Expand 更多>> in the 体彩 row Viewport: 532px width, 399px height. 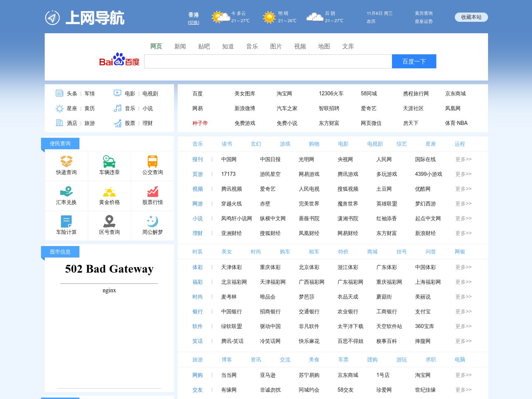click(x=464, y=267)
